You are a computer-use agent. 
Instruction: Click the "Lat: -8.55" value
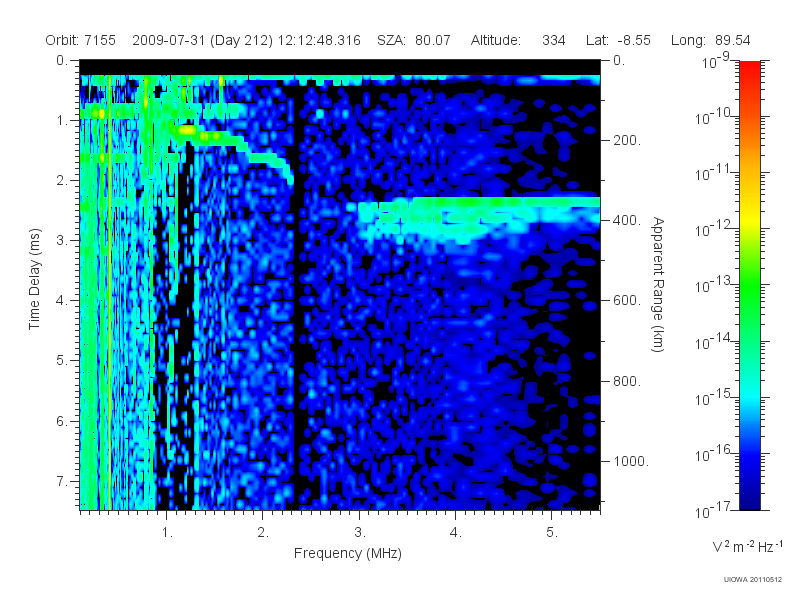coord(618,40)
